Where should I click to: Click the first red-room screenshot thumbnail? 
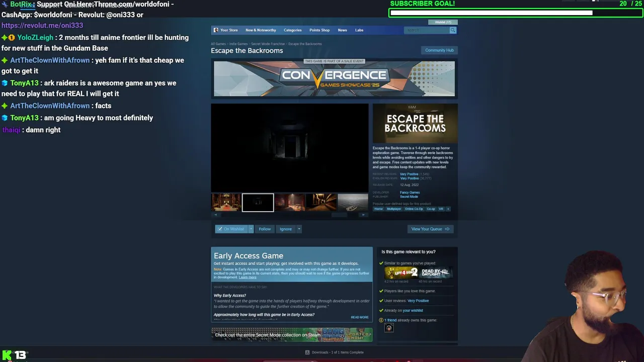coord(226,202)
